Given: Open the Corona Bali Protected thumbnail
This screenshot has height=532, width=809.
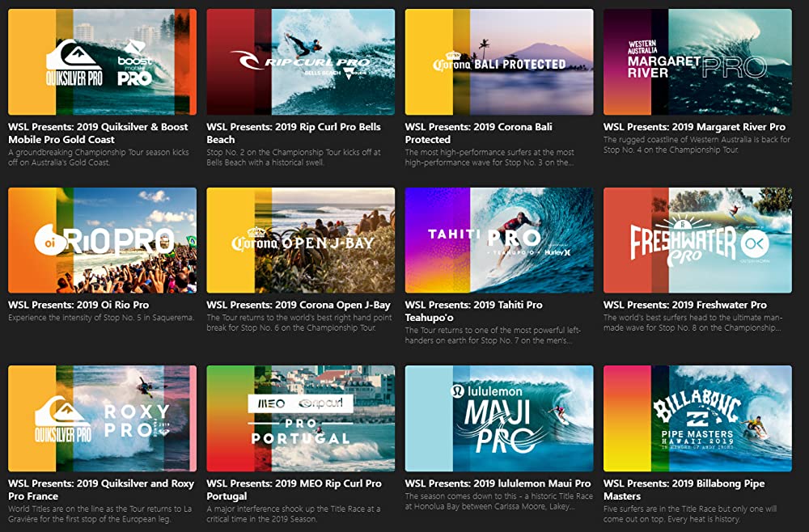Looking at the screenshot, I should coord(499,62).
